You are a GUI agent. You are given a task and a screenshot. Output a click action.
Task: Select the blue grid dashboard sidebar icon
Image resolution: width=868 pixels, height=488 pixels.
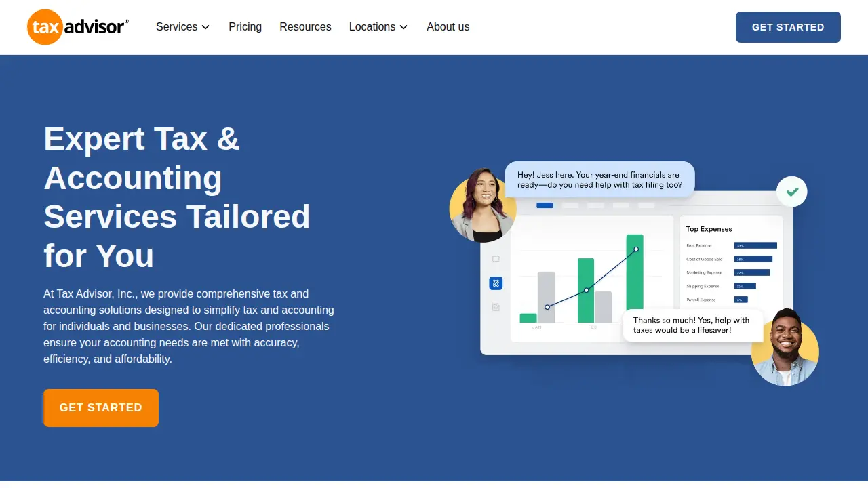point(496,283)
